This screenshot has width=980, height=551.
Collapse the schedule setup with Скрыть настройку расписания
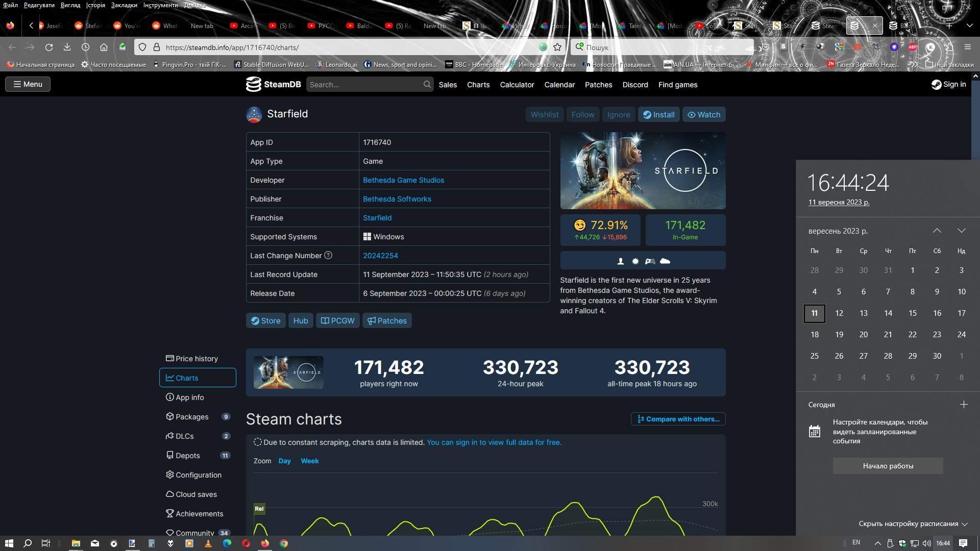pos(913,523)
